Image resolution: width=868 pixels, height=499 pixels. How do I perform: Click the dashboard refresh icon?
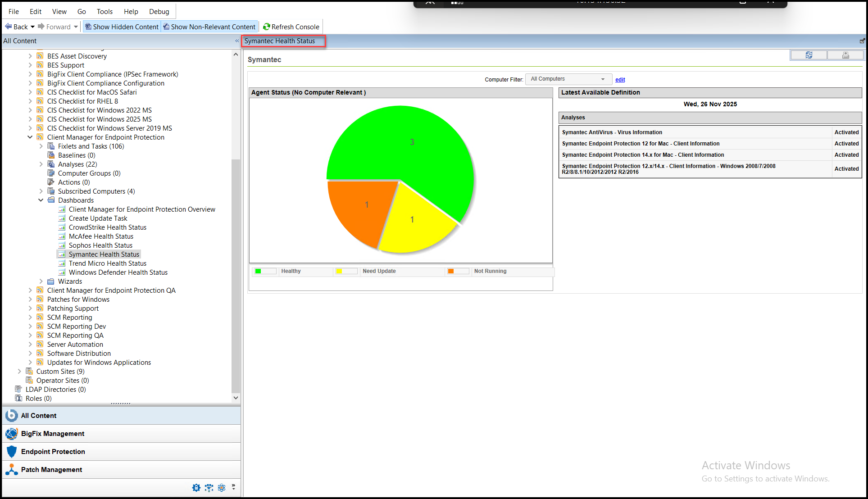click(x=809, y=54)
